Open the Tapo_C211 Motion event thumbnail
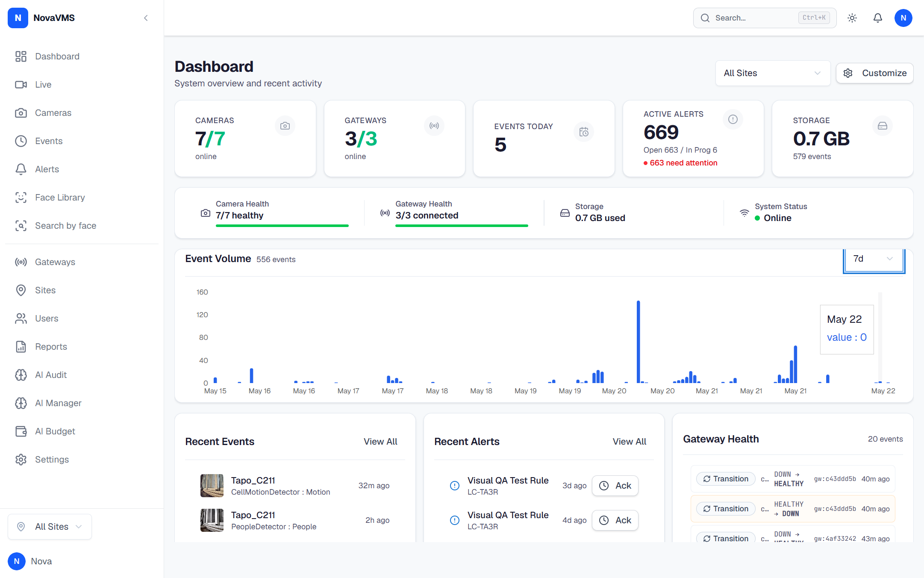 [x=212, y=486]
